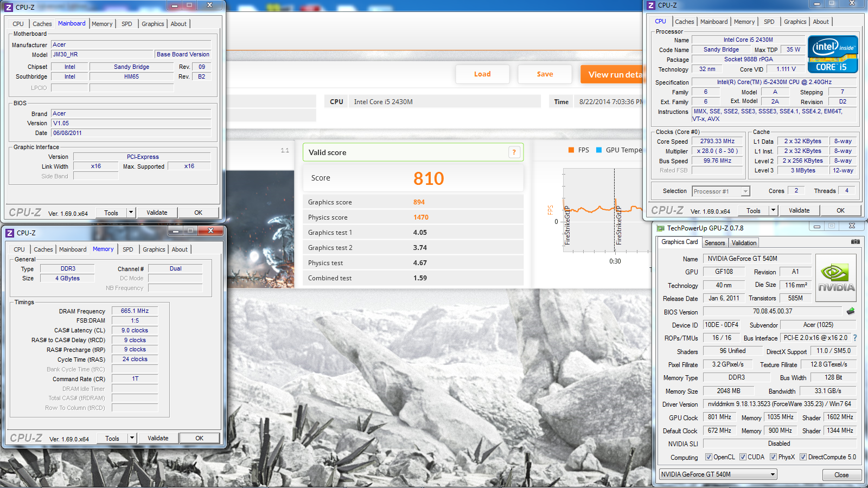The image size is (868, 488).
Task: Click Tools button in top-right CPU-Z window
Action: tap(754, 210)
